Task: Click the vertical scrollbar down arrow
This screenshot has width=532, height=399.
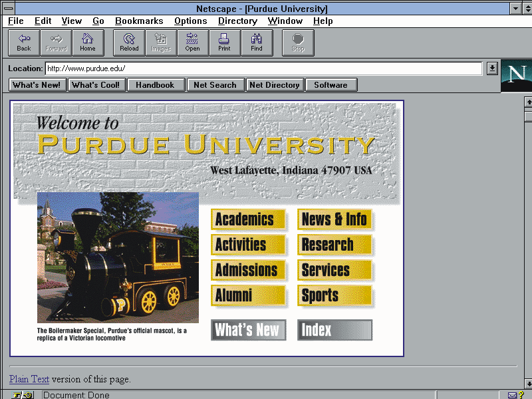Action: (528, 384)
